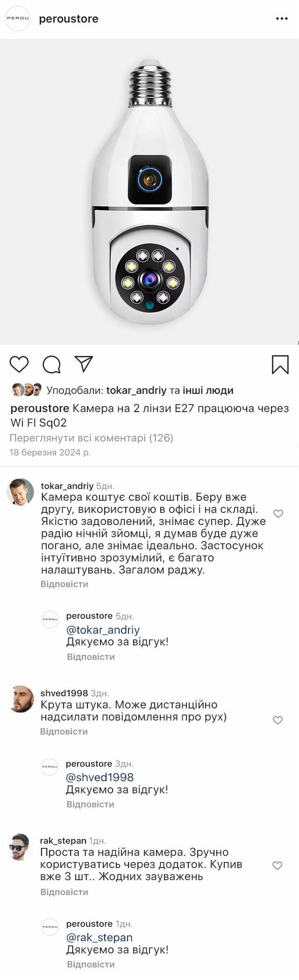This screenshot has width=299, height=980.
Task: Like tokar_andriy's comment
Action: (x=278, y=514)
